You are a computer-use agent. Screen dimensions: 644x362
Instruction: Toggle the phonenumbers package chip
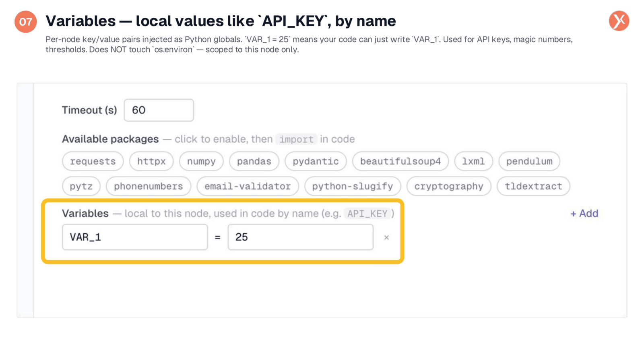tap(149, 186)
